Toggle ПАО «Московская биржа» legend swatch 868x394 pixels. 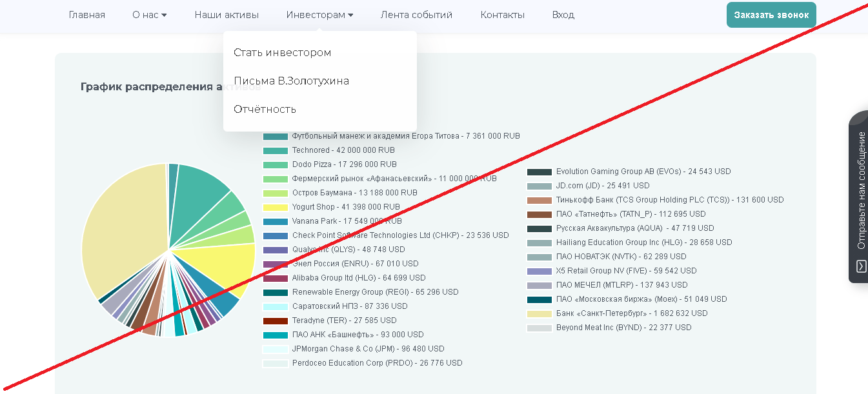540,299
